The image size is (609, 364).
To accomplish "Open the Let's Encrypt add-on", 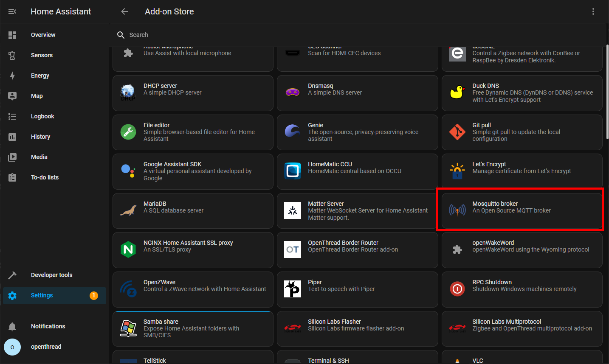I will (522, 171).
